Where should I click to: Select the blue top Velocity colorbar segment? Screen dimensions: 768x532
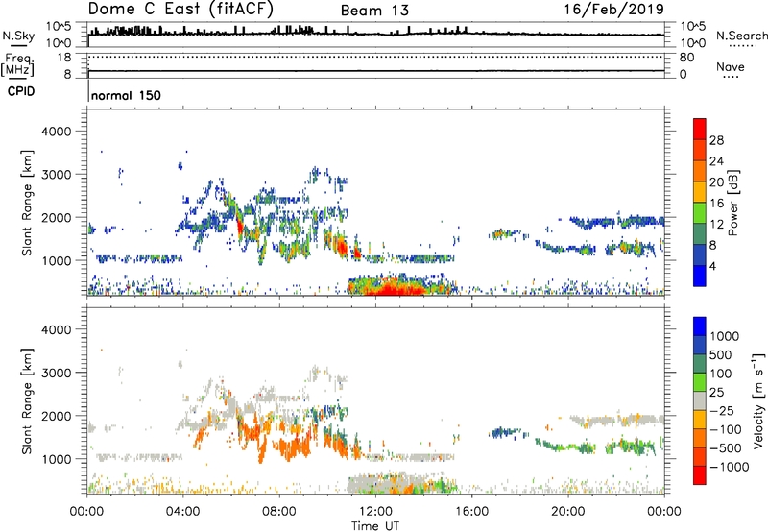pyautogui.click(x=700, y=326)
